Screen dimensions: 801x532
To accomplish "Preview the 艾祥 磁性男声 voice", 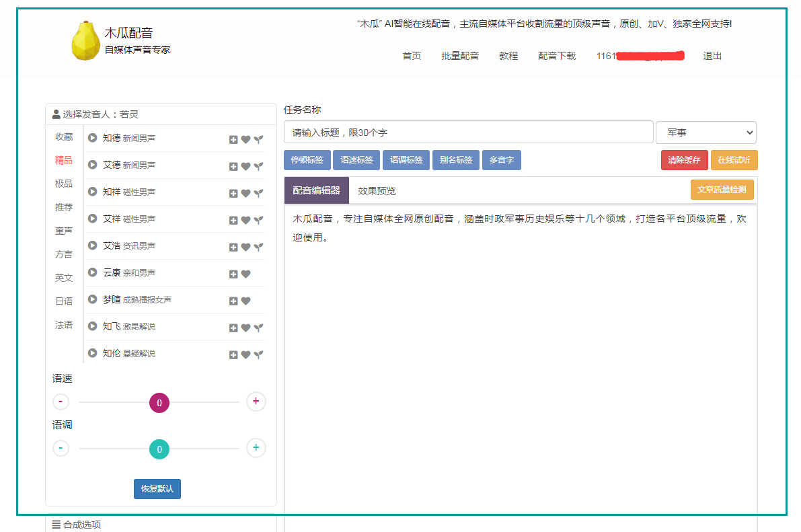I will click(93, 219).
